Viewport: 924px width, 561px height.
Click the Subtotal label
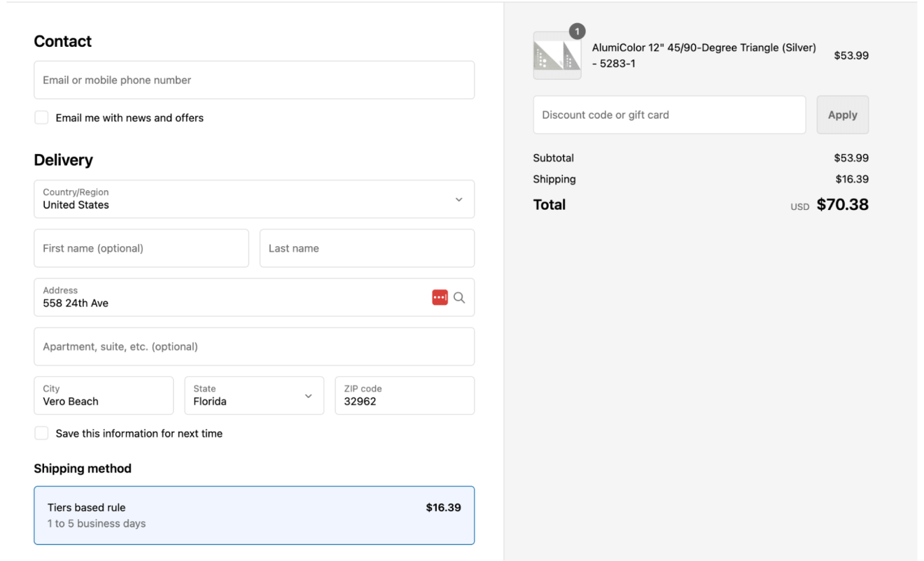coord(554,158)
